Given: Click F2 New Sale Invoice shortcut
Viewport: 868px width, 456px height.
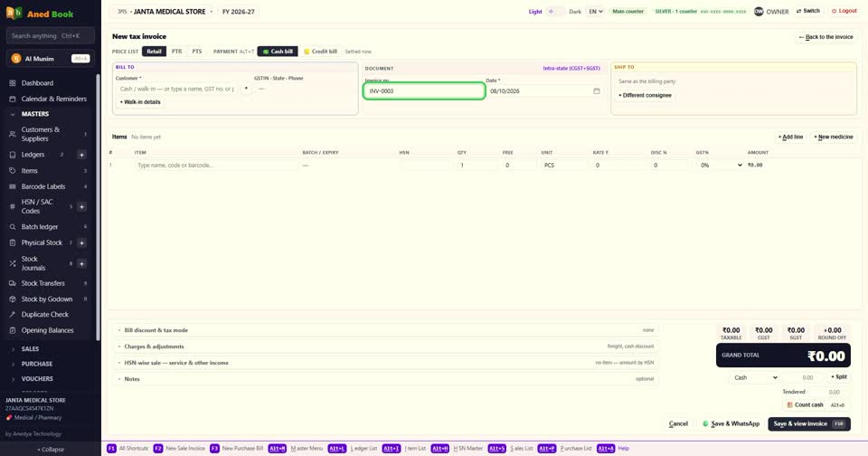Looking at the screenshot, I should 179,448.
